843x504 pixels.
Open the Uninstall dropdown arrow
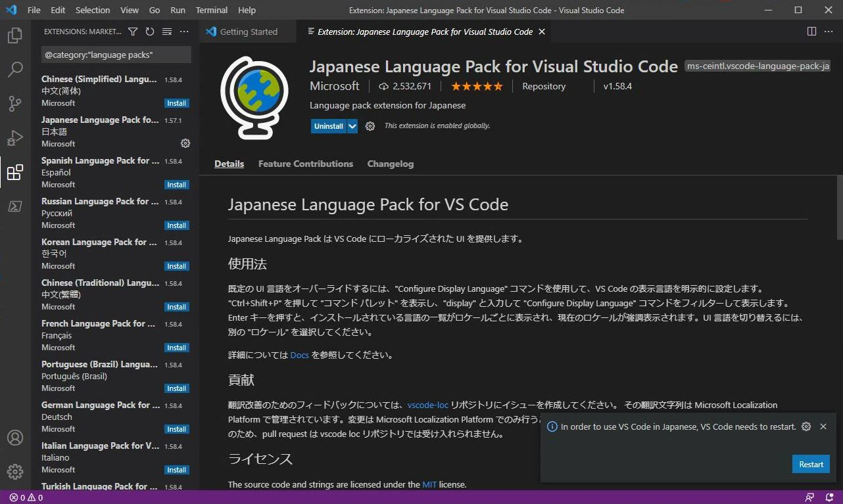(x=352, y=126)
